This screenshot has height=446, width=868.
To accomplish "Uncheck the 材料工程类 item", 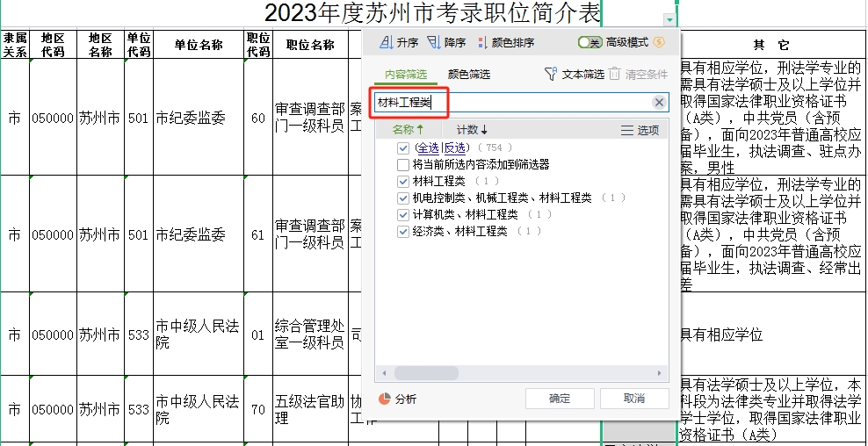I will (403, 182).
